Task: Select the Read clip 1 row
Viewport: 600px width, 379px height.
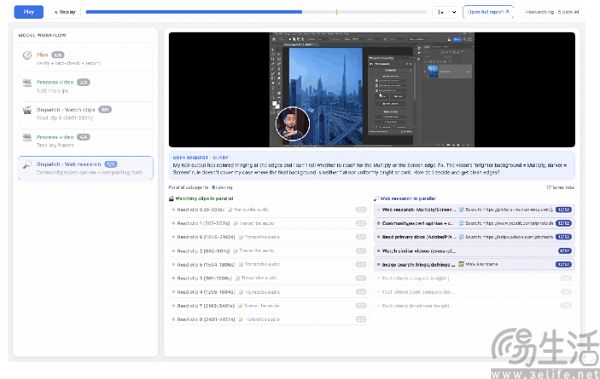Action: (x=269, y=223)
